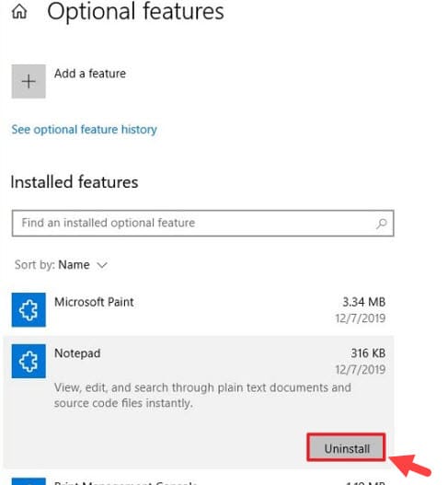Select the Microsoft Paint puzzle-piece icon

click(x=29, y=309)
